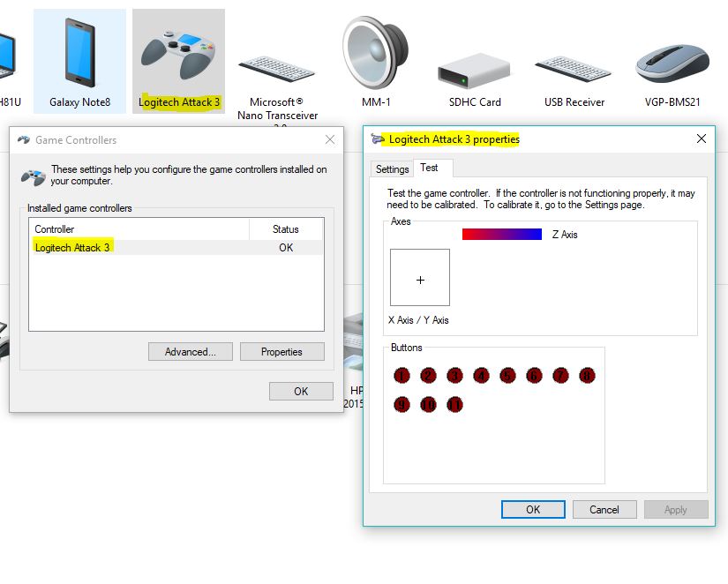This screenshot has height=584, width=728.
Task: Click the Logitech Attack 3 properties title icon
Action: coord(378,139)
